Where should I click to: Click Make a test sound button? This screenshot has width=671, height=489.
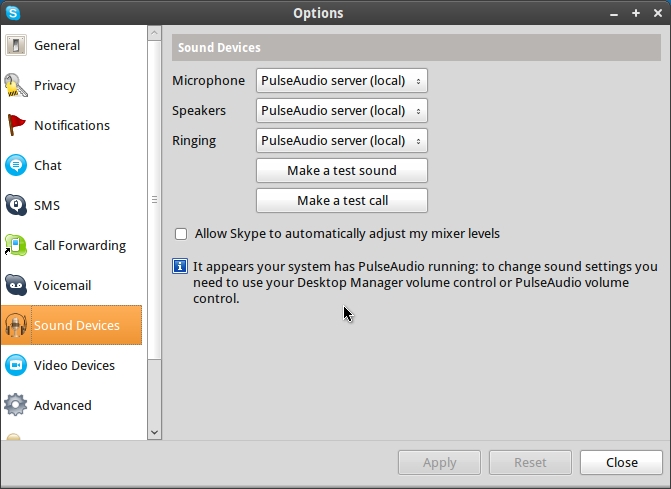pyautogui.click(x=342, y=170)
